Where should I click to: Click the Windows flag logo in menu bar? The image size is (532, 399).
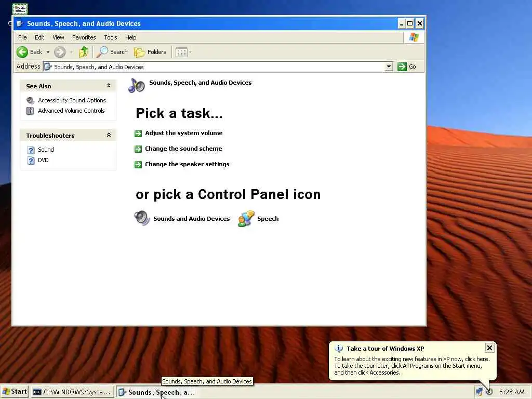pyautogui.click(x=414, y=37)
